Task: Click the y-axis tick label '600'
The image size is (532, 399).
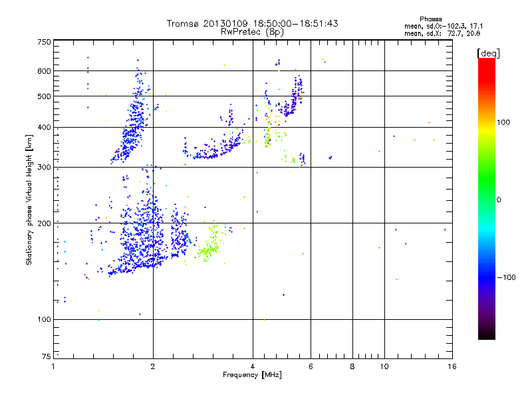Action: 44,71
